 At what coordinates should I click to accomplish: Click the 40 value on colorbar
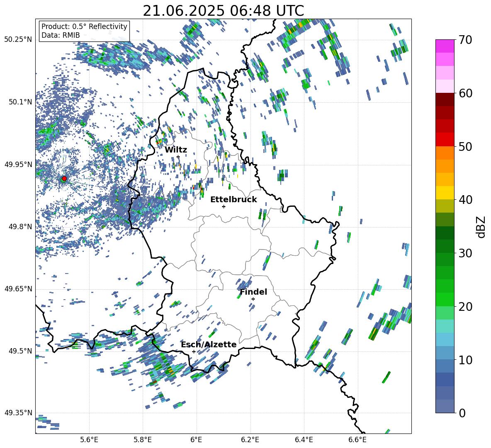click(465, 200)
